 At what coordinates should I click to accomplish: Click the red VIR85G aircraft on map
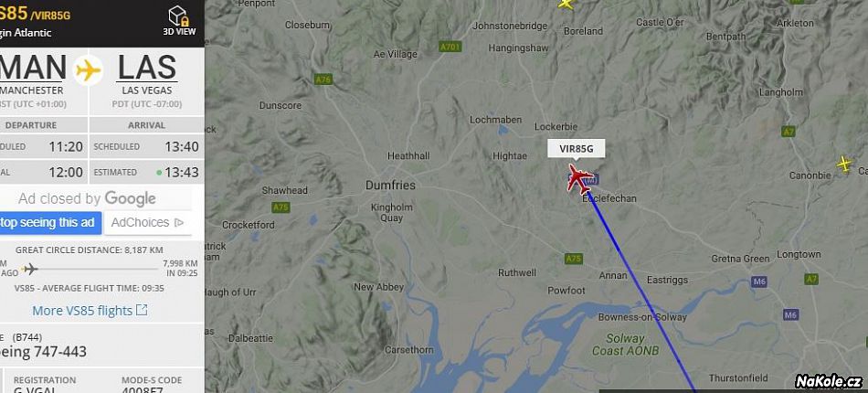click(x=578, y=179)
